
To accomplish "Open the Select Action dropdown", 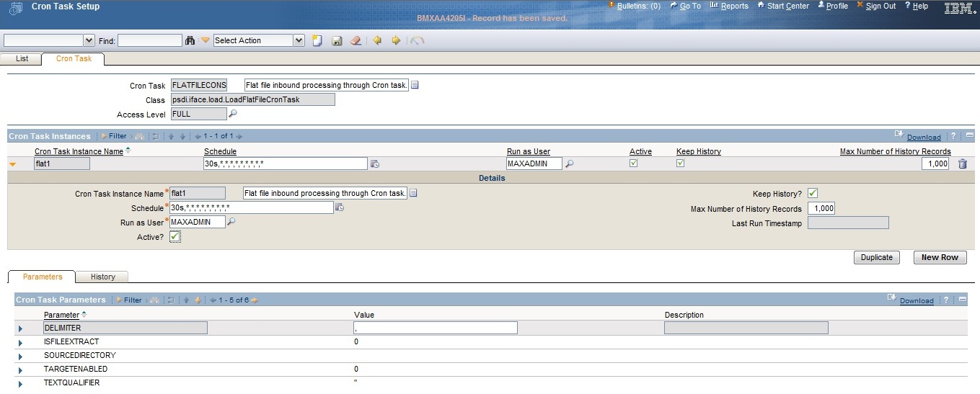I will pyautogui.click(x=299, y=40).
